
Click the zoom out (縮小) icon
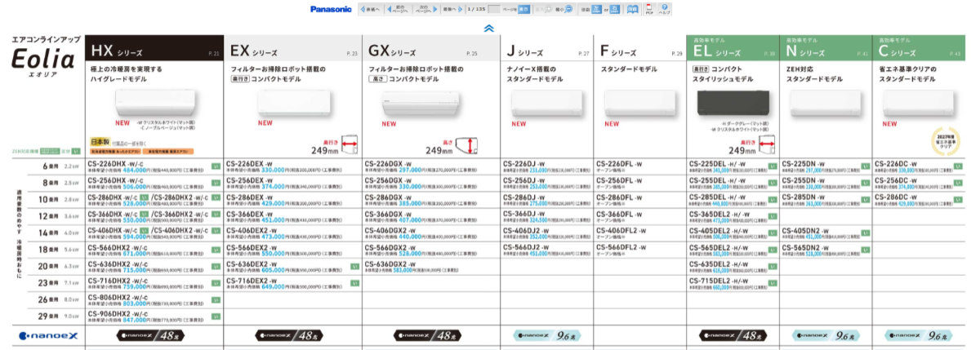[x=569, y=9]
